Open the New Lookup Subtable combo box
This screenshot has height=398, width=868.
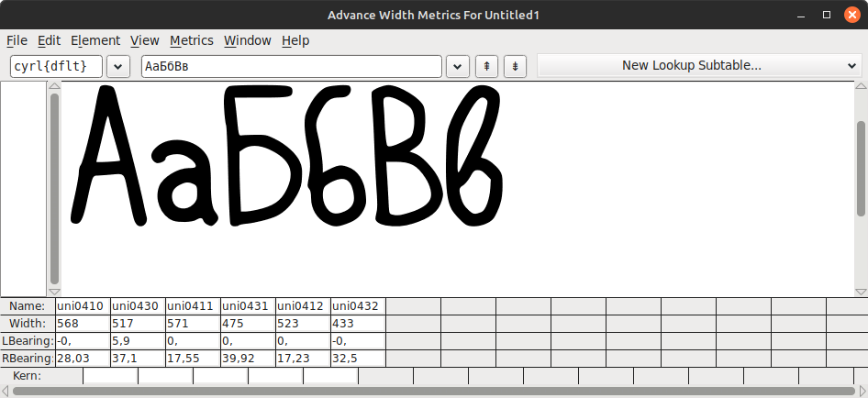tap(698, 65)
